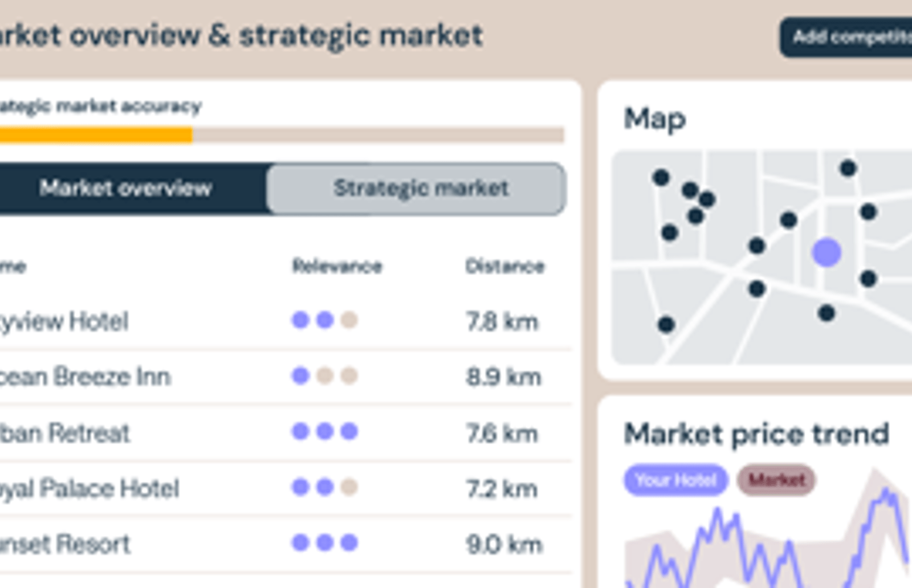Toggle the Market legend pill
The image size is (912, 588).
coord(776,480)
